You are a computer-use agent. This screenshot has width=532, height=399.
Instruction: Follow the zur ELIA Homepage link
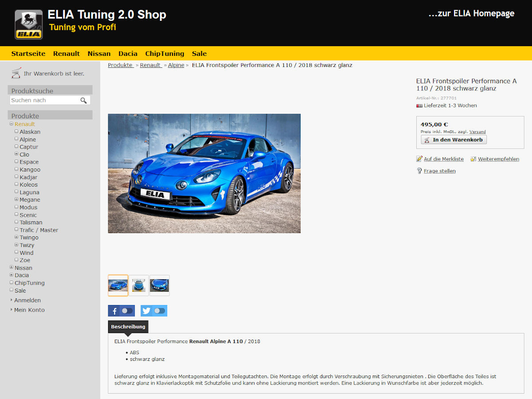[x=471, y=14]
